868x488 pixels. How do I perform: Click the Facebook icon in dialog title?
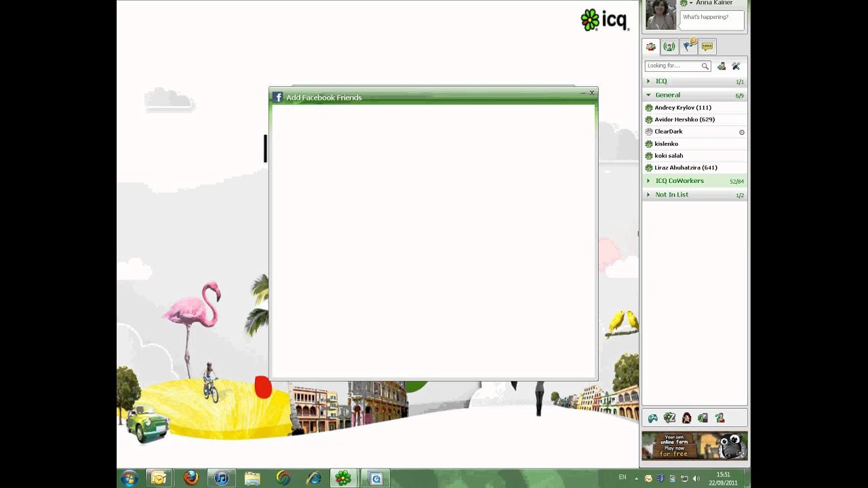[x=277, y=98]
